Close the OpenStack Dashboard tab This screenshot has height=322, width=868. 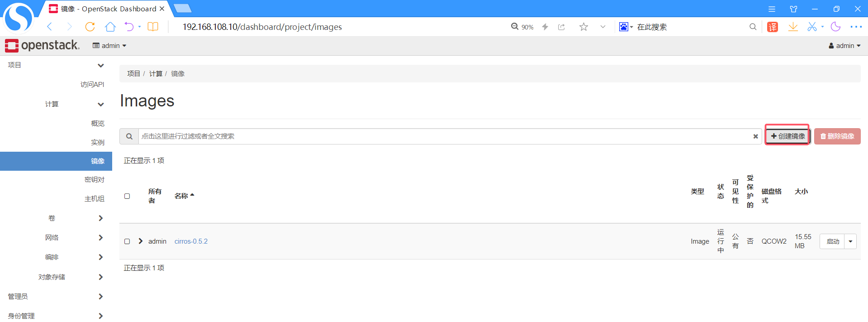click(162, 9)
